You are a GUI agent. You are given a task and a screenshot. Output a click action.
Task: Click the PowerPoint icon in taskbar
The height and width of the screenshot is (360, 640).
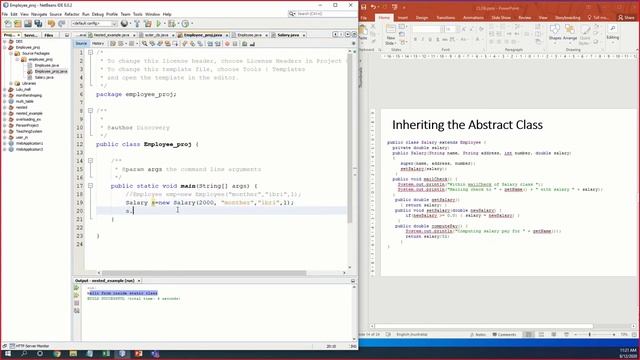tap(139, 354)
